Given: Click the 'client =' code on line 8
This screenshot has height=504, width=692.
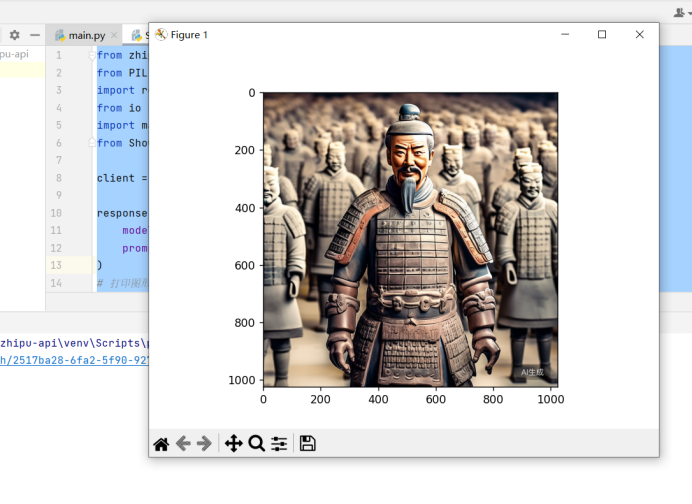Looking at the screenshot, I should (x=122, y=178).
